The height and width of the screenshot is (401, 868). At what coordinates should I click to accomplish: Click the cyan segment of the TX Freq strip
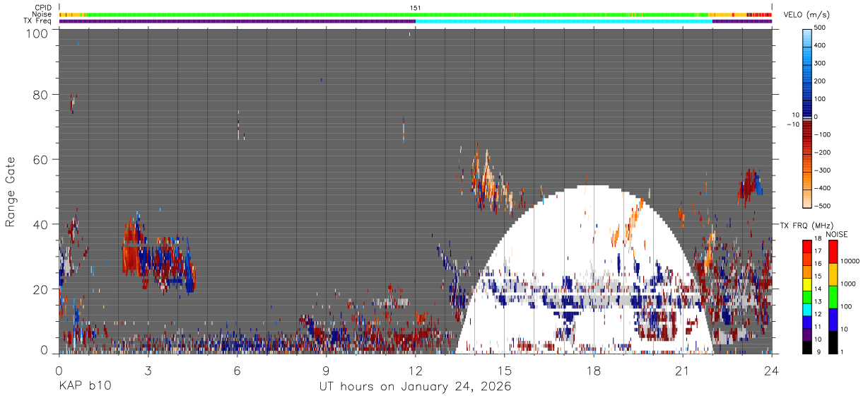click(563, 21)
